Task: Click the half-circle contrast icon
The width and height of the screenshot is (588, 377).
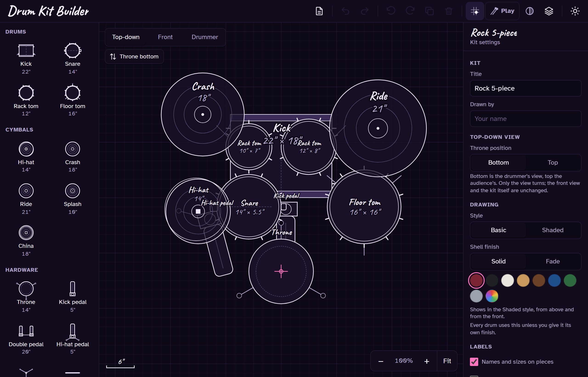Action: pyautogui.click(x=529, y=11)
